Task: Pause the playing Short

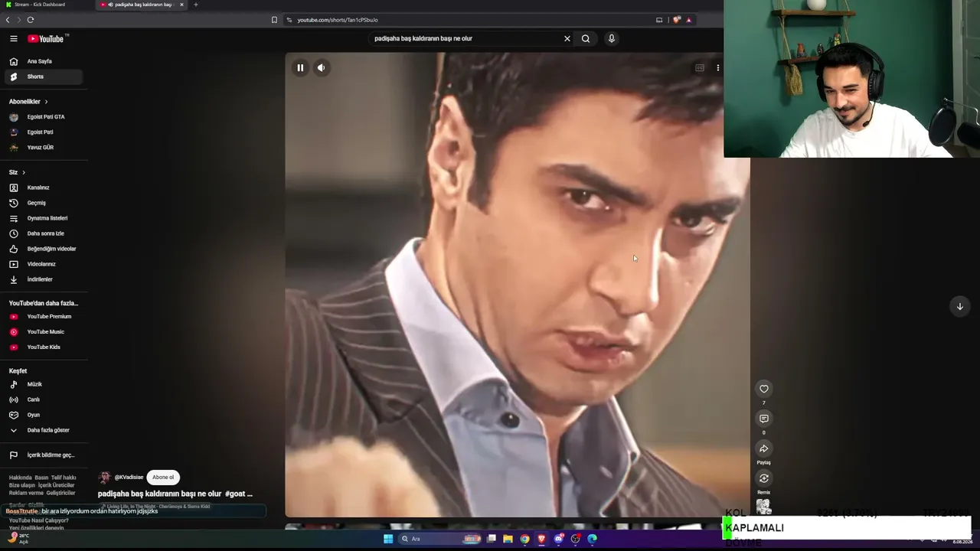Action: tap(300, 68)
